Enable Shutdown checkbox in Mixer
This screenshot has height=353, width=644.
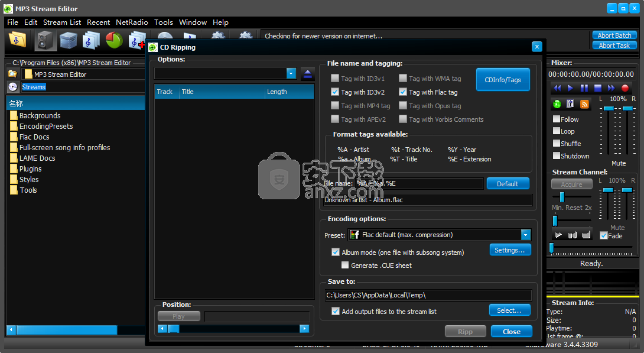(557, 156)
